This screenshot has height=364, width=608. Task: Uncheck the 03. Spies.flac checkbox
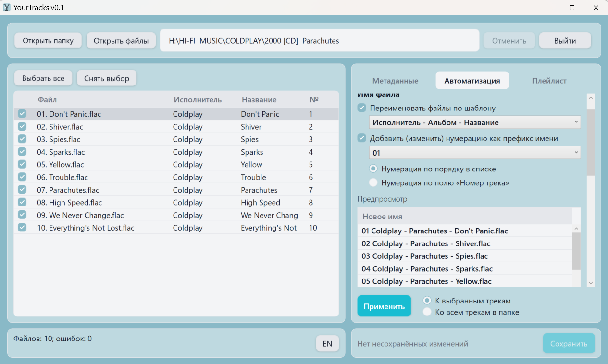22,139
